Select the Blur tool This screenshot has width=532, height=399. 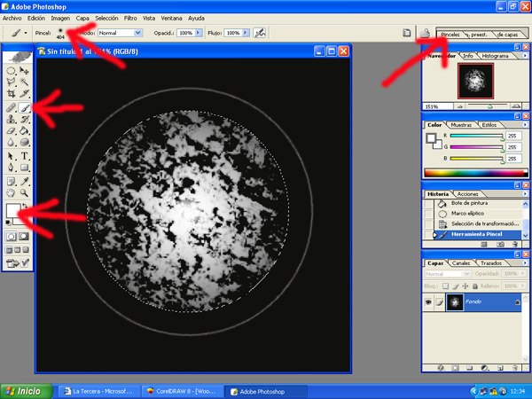click(x=11, y=142)
